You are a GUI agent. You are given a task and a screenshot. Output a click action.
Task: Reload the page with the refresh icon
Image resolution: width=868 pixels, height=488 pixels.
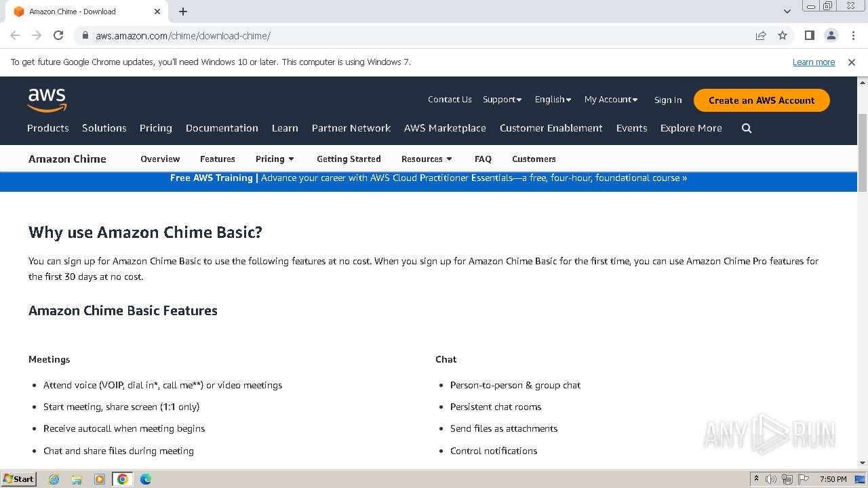click(58, 36)
